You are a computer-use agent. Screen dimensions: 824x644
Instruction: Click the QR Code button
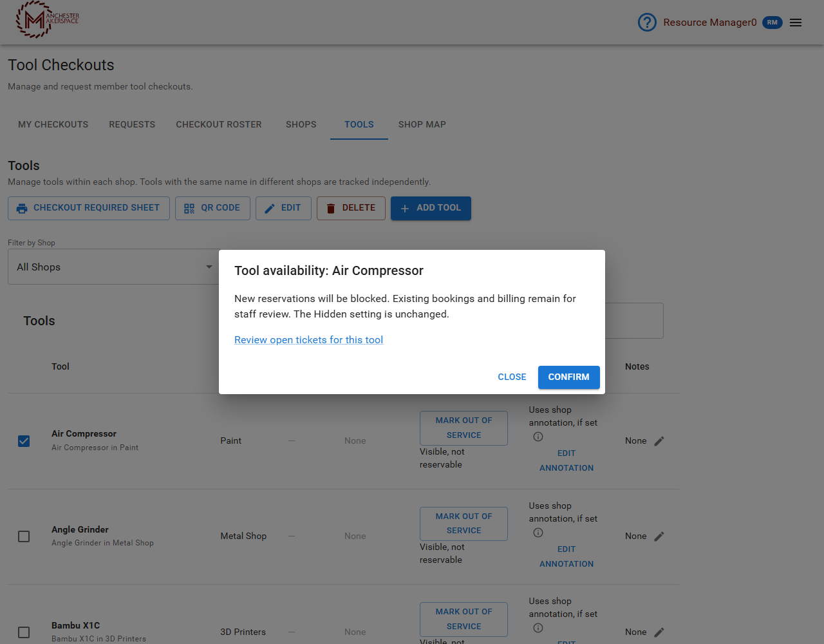(212, 208)
